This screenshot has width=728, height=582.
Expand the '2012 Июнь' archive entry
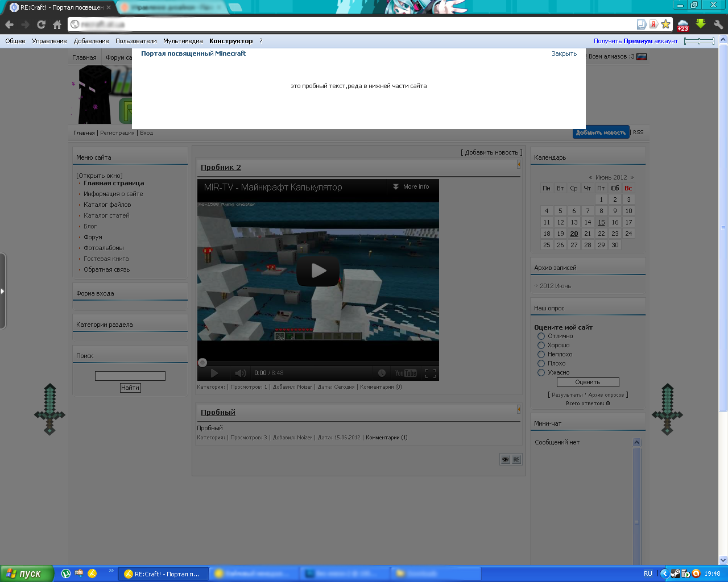click(555, 286)
